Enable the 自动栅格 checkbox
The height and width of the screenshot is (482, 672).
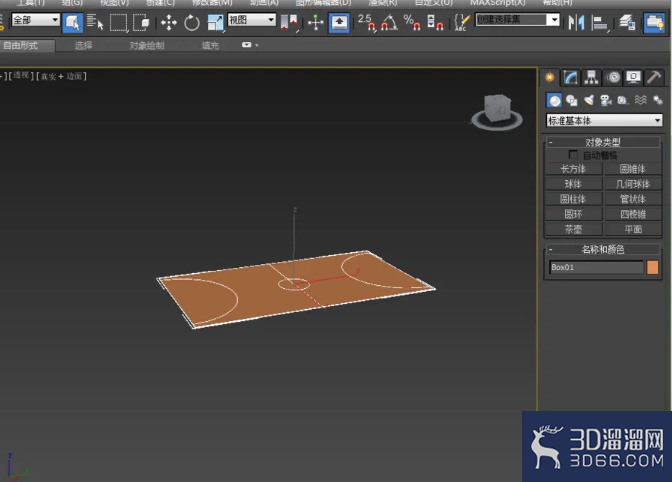573,154
